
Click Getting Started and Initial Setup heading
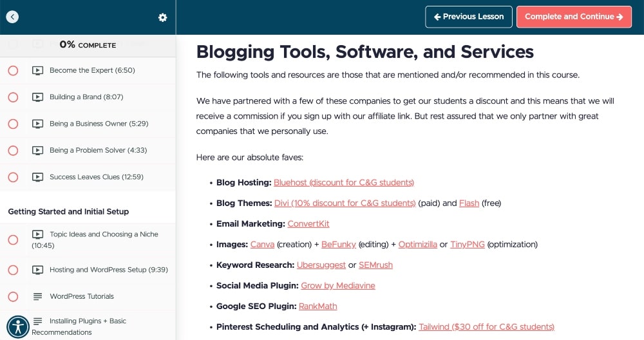(69, 211)
